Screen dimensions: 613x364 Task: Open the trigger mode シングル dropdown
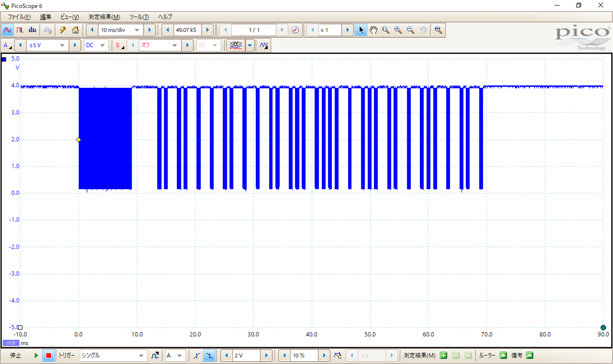pos(141,355)
